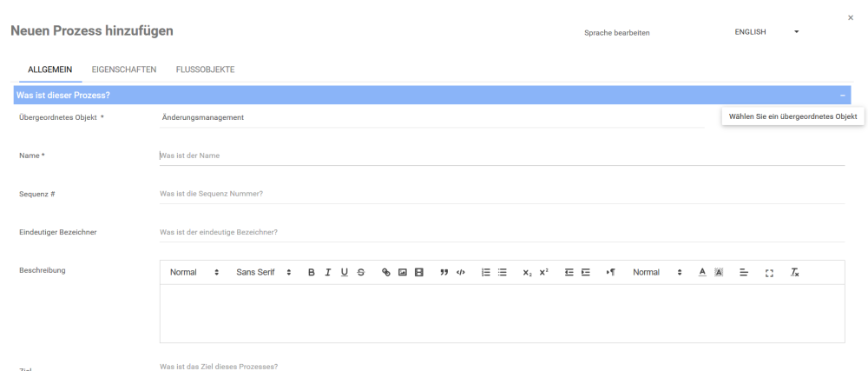
Task: Focus the Name input field
Action: click(x=502, y=156)
